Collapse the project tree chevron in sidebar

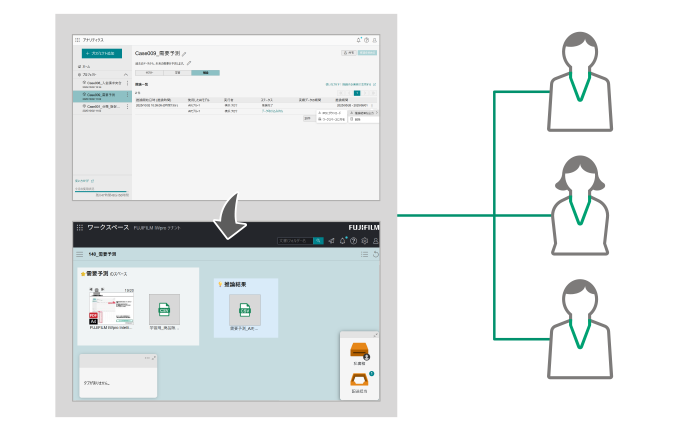click(127, 73)
